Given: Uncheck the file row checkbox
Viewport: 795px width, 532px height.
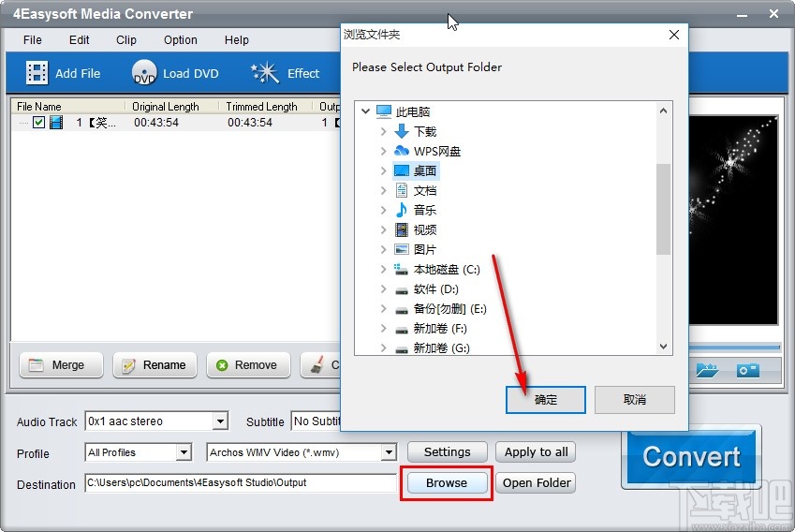Looking at the screenshot, I should pyautogui.click(x=38, y=122).
